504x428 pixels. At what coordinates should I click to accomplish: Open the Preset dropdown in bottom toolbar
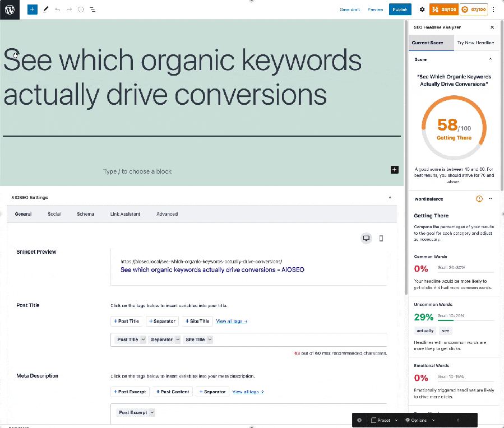pyautogui.click(x=385, y=420)
